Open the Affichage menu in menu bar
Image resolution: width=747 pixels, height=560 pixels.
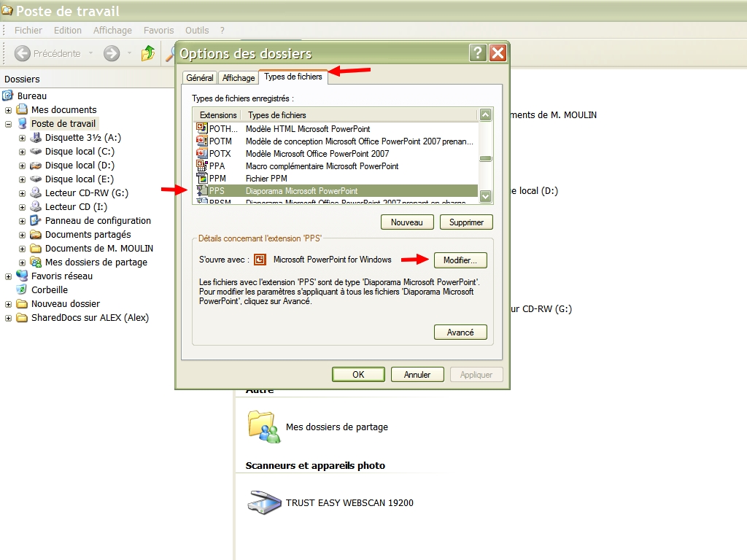pyautogui.click(x=112, y=31)
